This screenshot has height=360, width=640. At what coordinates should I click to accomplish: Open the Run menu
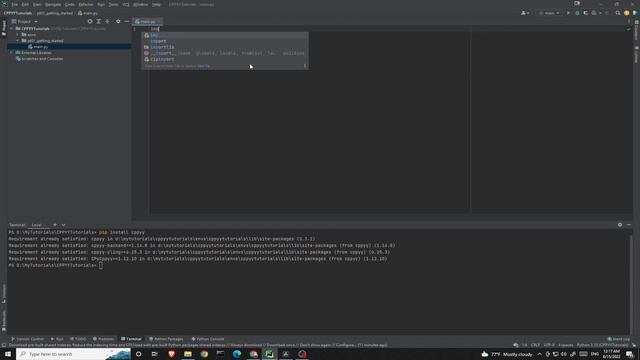point(101,4)
